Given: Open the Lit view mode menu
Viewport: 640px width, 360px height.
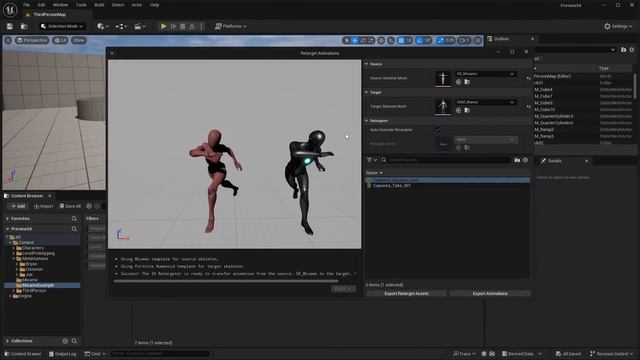Looking at the screenshot, I should [60, 40].
